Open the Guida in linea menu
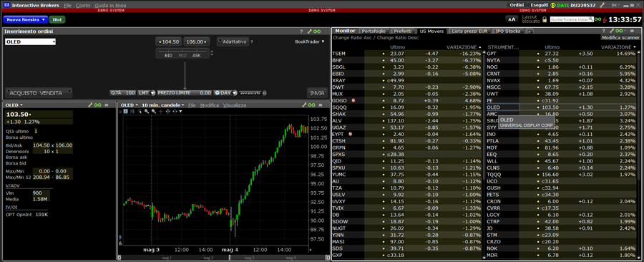644x262 pixels. (110, 5)
